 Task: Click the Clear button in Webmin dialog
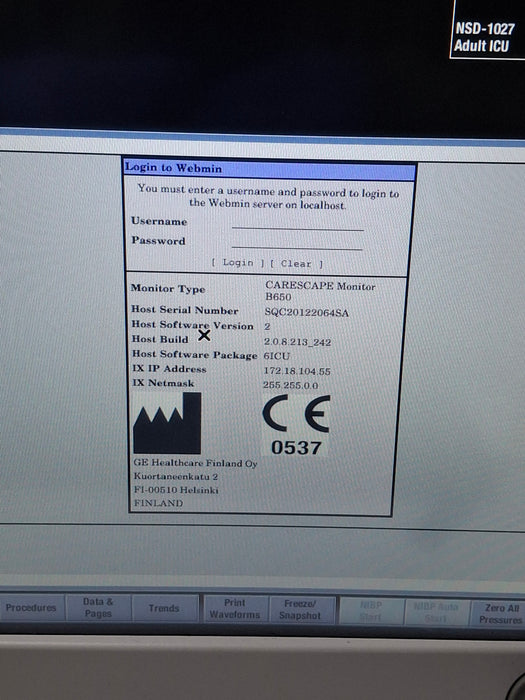point(296,263)
